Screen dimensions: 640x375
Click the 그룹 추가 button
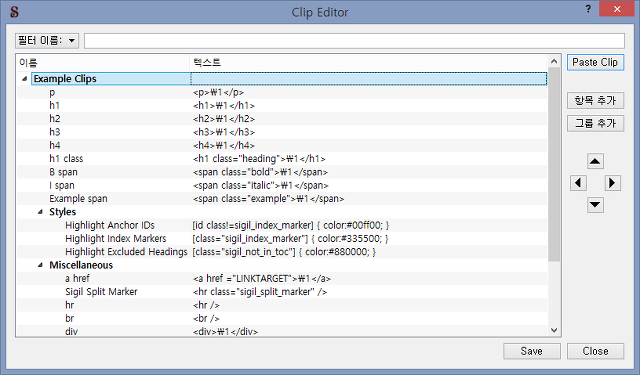tap(595, 123)
